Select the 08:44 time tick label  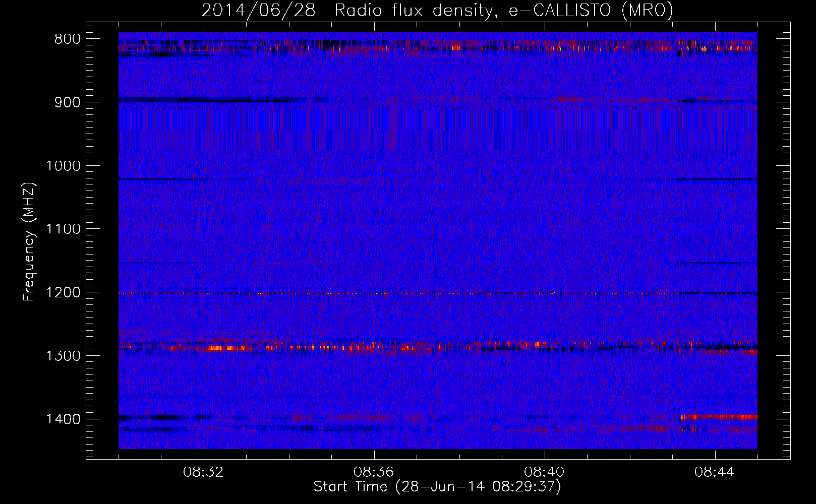(x=715, y=472)
